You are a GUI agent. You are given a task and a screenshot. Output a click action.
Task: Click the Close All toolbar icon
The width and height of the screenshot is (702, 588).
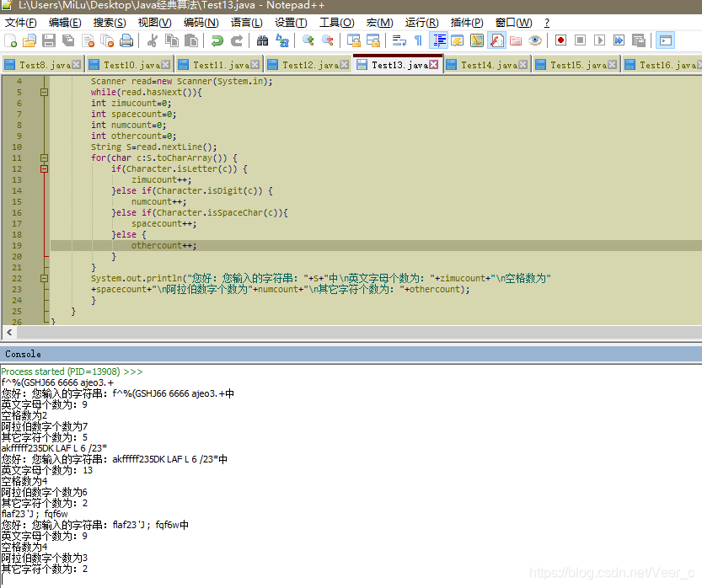[x=107, y=40]
